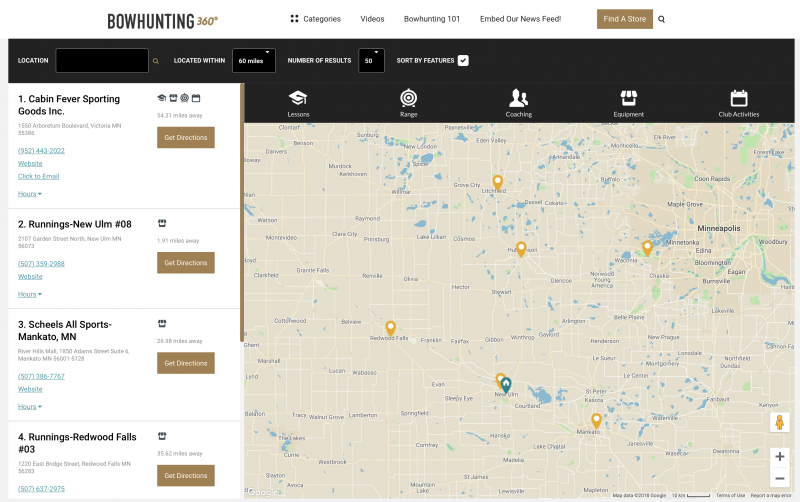Image resolution: width=800 pixels, height=502 pixels.
Task: Click location search magnifier icon
Action: click(156, 61)
